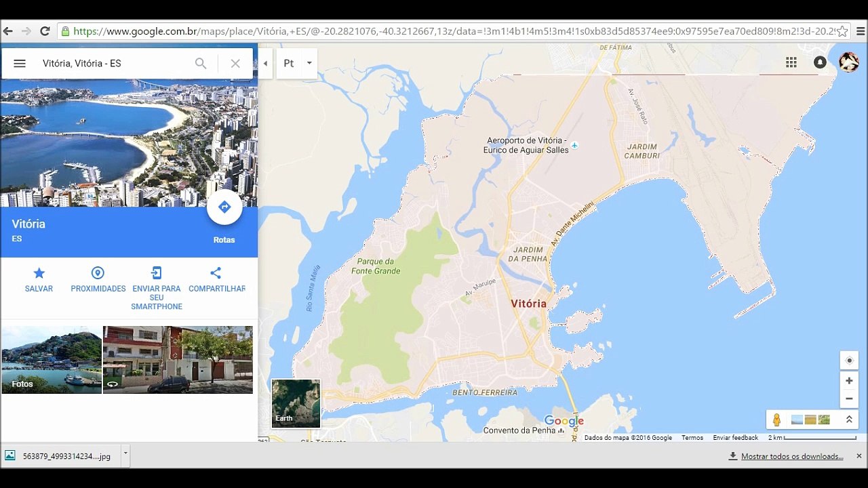Click the Vitória, Vitória - ES search field
868x488 pixels.
tap(112, 63)
